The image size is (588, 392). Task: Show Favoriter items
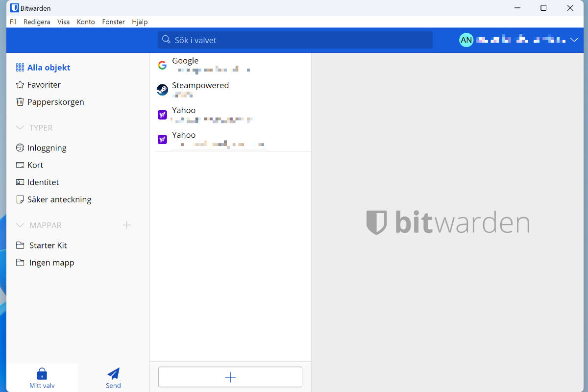[44, 85]
